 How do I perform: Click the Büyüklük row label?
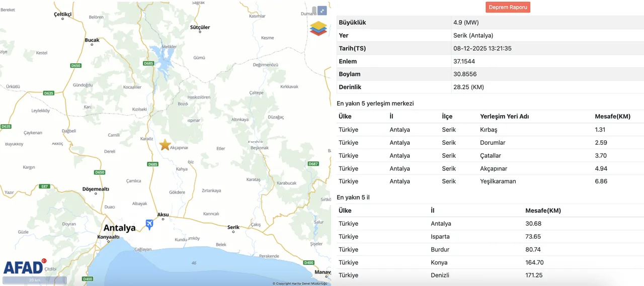click(352, 23)
